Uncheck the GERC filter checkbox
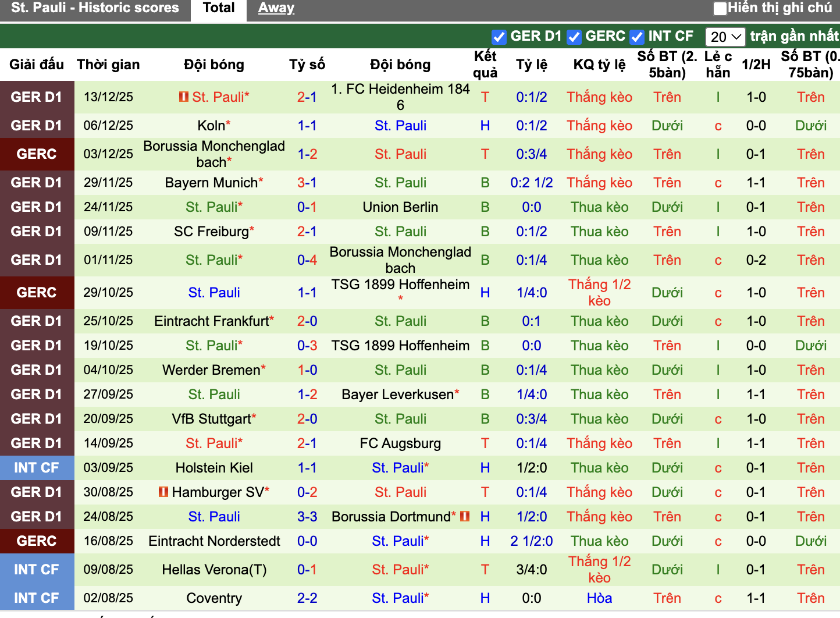This screenshot has height=618, width=840. [x=574, y=37]
